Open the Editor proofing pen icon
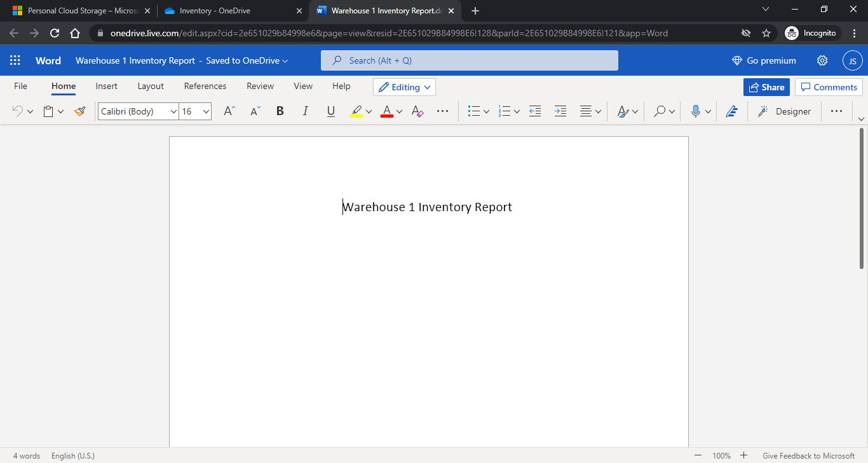The height and width of the screenshot is (463, 868). [731, 111]
